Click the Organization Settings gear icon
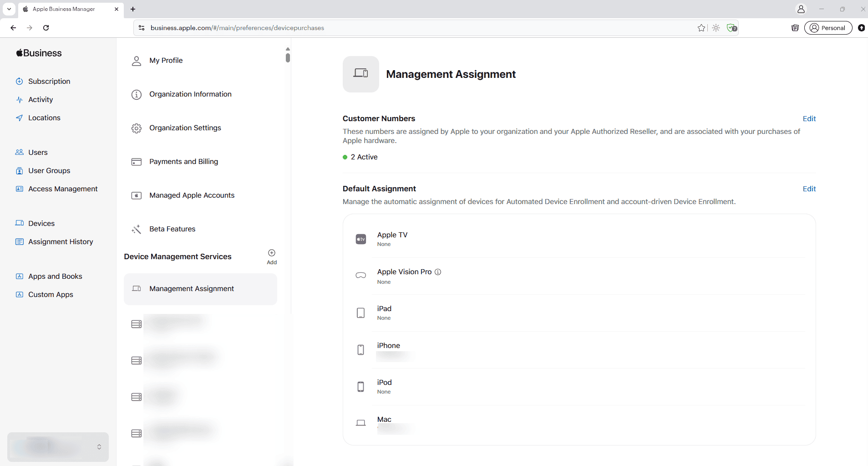The width and height of the screenshot is (868, 466). [x=137, y=128]
